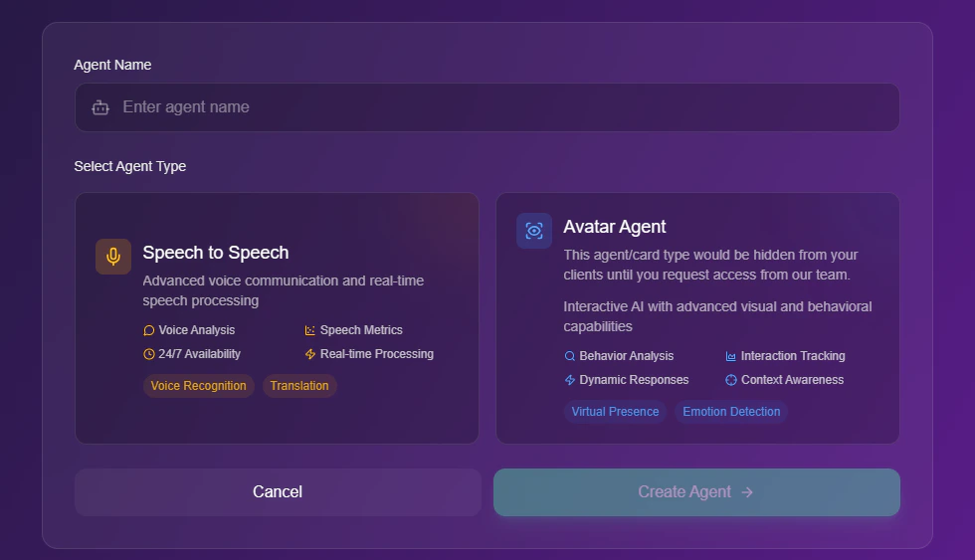Click the 'Interactive AI with advanced visual' description
This screenshot has width=975, height=560.
coord(717,316)
